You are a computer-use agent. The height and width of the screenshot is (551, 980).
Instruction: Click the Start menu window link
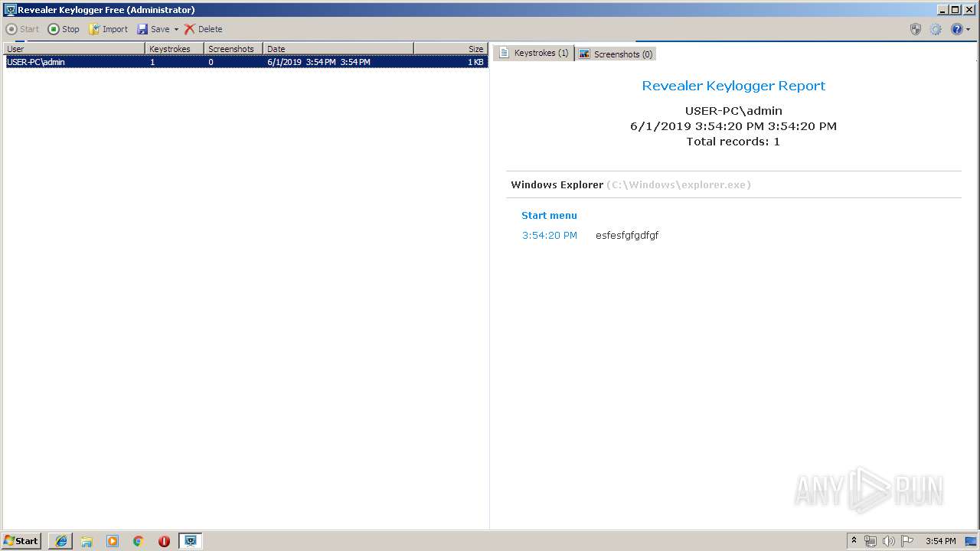[549, 215]
